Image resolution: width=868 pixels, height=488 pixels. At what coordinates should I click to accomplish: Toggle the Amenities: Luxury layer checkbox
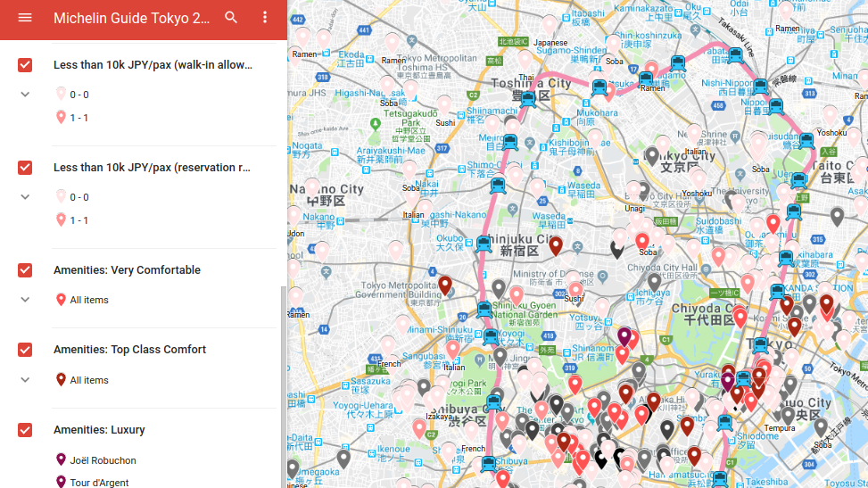click(x=25, y=430)
